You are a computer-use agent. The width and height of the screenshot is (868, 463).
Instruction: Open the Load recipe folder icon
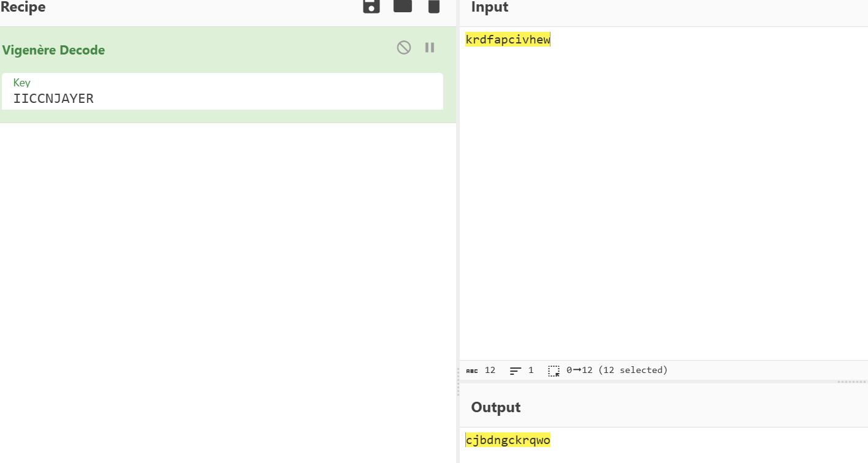402,6
